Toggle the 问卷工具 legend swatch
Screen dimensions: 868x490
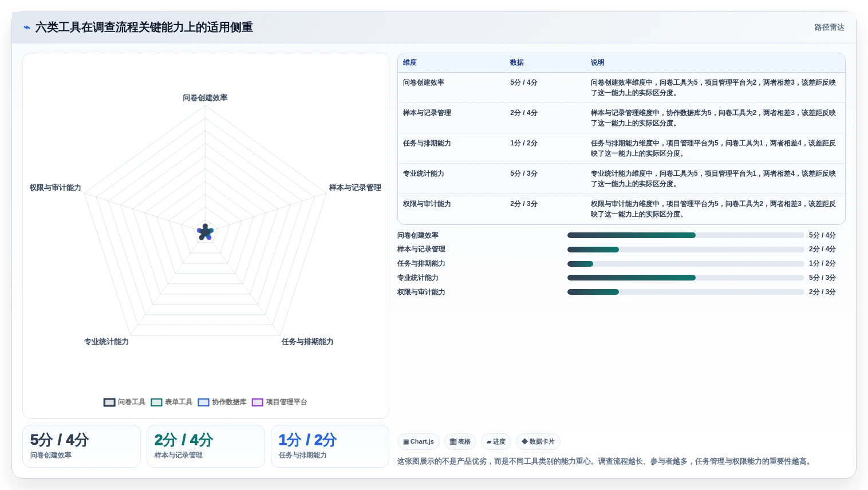click(109, 402)
